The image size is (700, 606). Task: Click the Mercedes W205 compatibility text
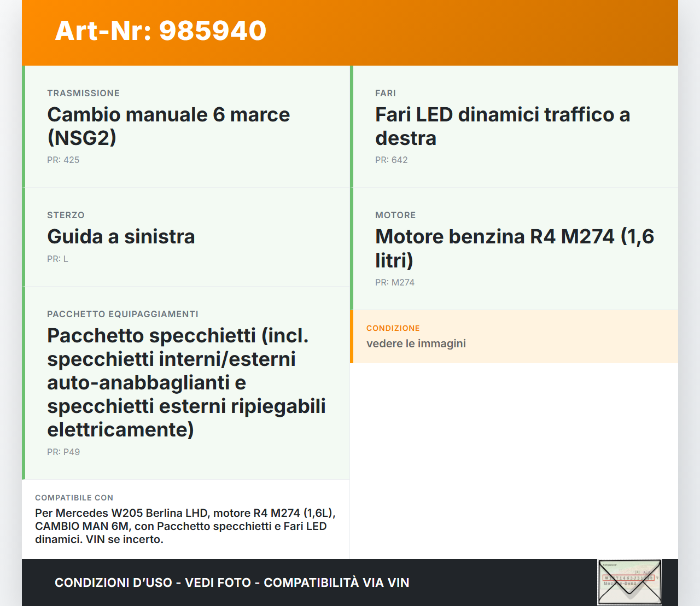click(185, 526)
